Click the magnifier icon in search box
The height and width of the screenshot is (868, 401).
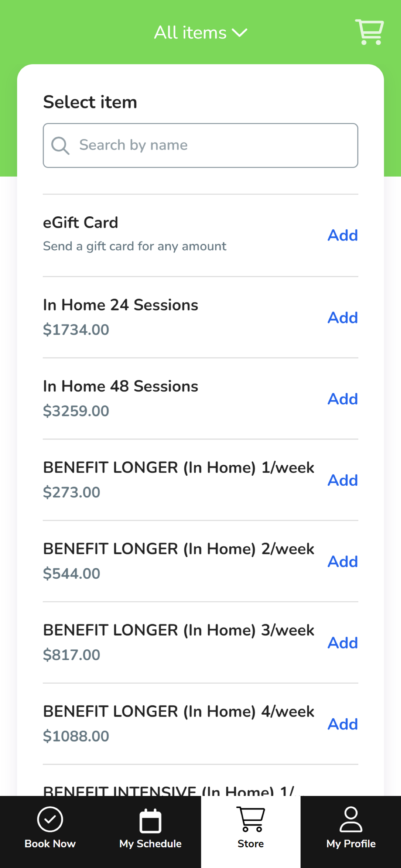[x=60, y=146]
